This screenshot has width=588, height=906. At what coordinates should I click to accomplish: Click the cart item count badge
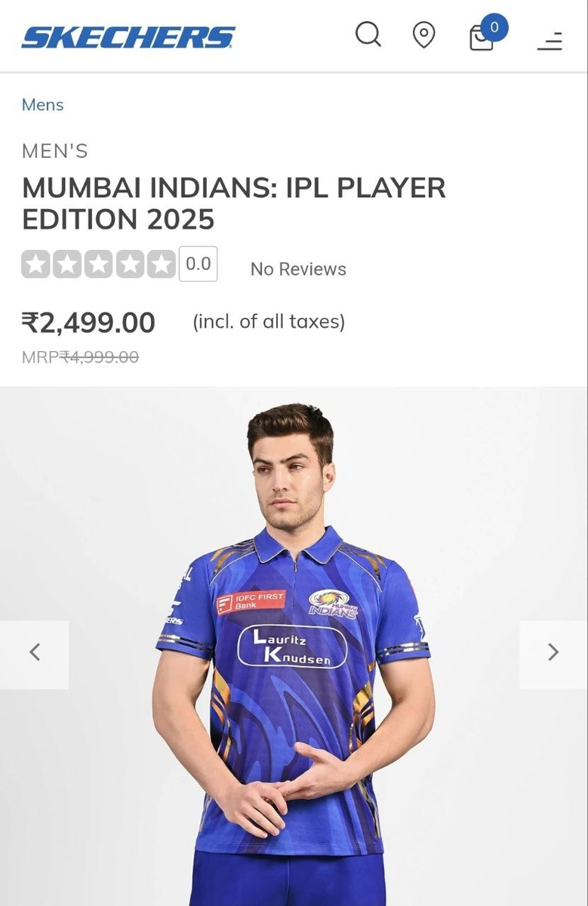point(494,28)
